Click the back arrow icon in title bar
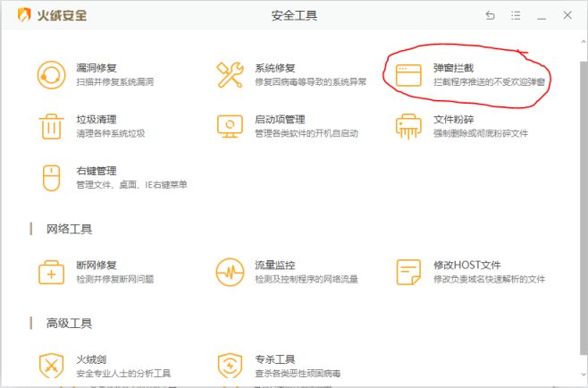Screen dimensions: 588x388 point(490,15)
